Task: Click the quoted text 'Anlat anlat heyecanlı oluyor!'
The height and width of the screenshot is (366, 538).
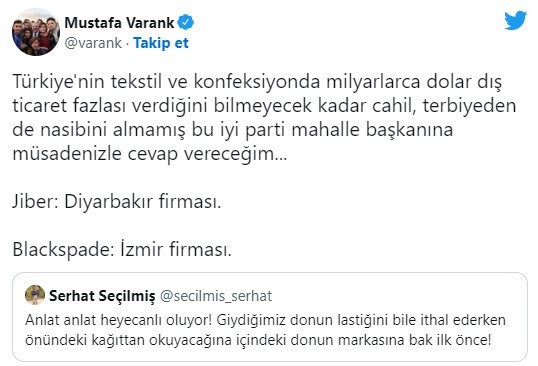Action: click(119, 320)
